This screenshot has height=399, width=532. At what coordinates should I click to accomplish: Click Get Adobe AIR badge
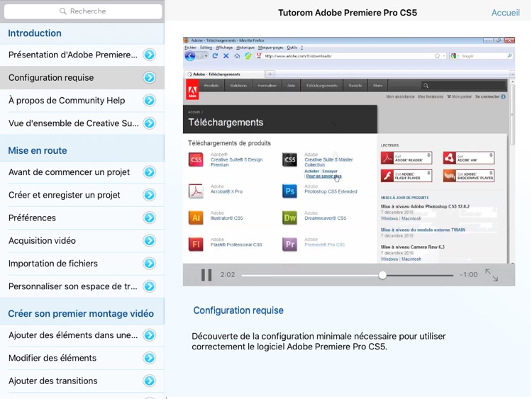tap(469, 158)
